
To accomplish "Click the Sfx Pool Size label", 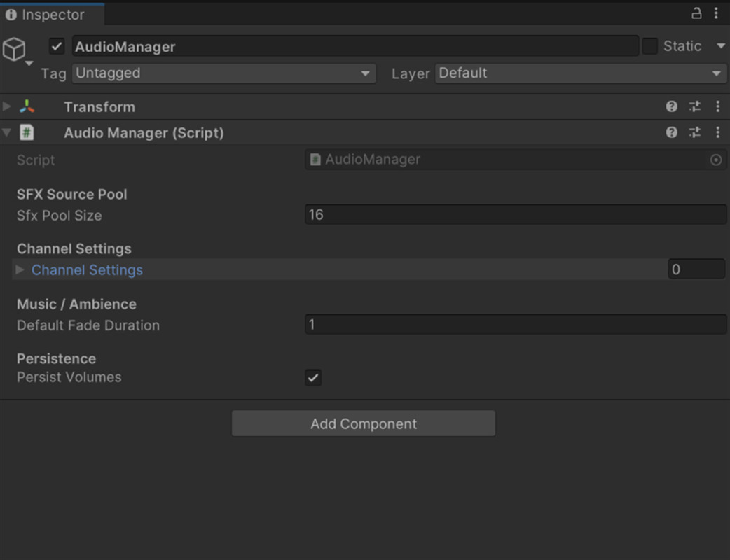I will (x=59, y=216).
